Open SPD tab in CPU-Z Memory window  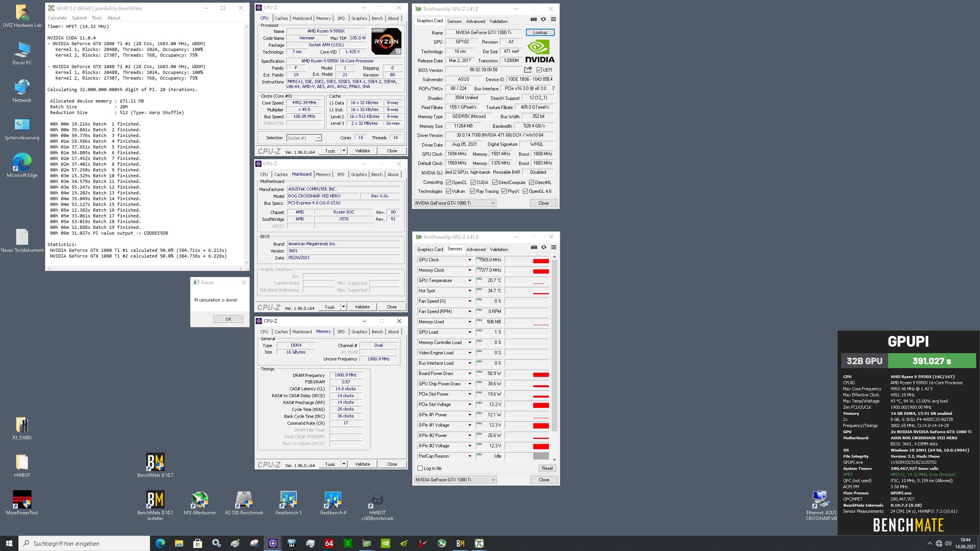[341, 332]
